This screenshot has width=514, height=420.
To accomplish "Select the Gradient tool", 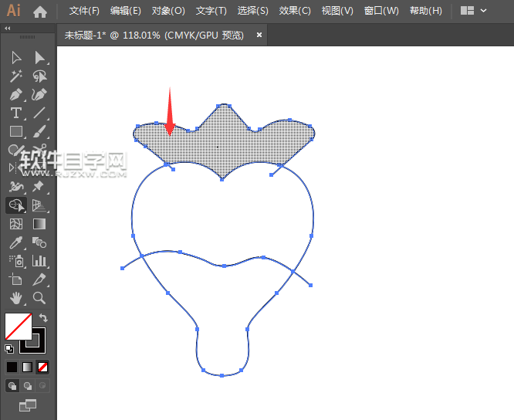I will click(39, 224).
